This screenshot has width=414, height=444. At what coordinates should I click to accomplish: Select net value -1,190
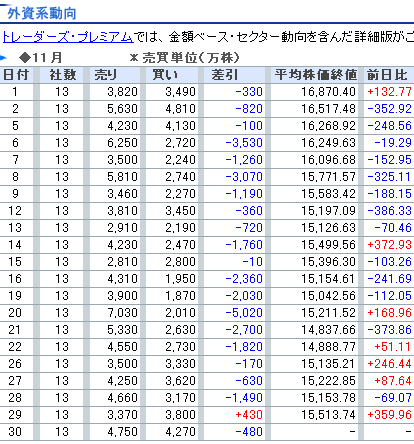(x=244, y=194)
